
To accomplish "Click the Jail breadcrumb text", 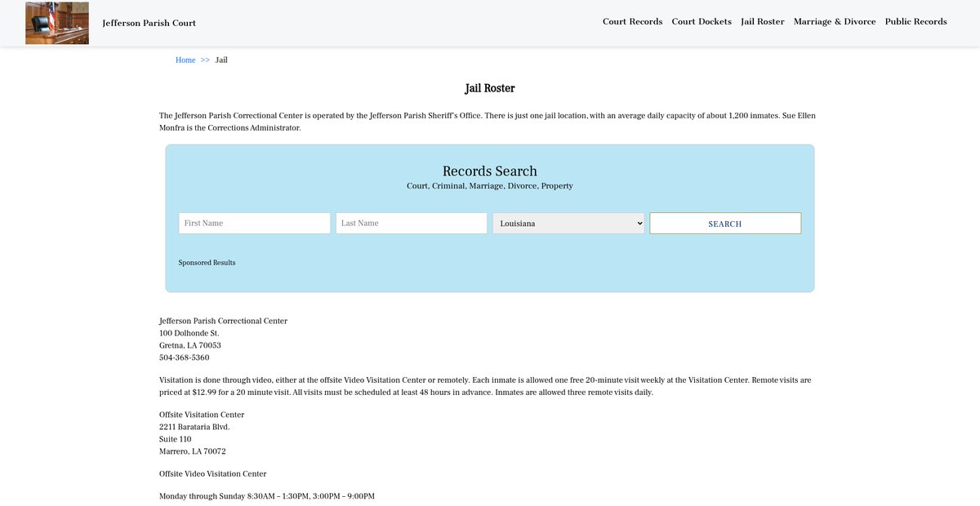I will 221,60.
